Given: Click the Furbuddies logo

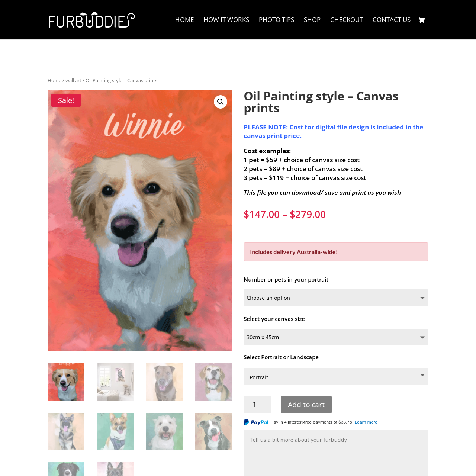Looking at the screenshot, I should pyautogui.click(x=92, y=20).
